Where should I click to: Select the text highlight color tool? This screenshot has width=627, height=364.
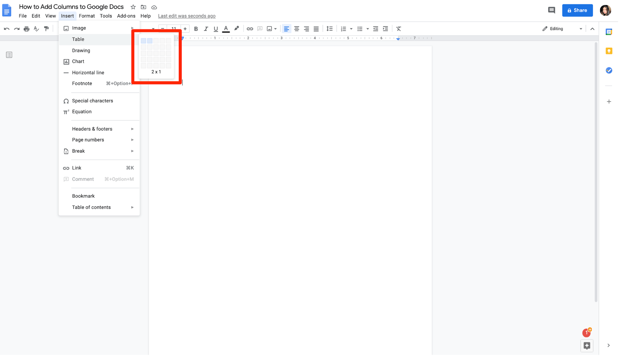tap(236, 29)
